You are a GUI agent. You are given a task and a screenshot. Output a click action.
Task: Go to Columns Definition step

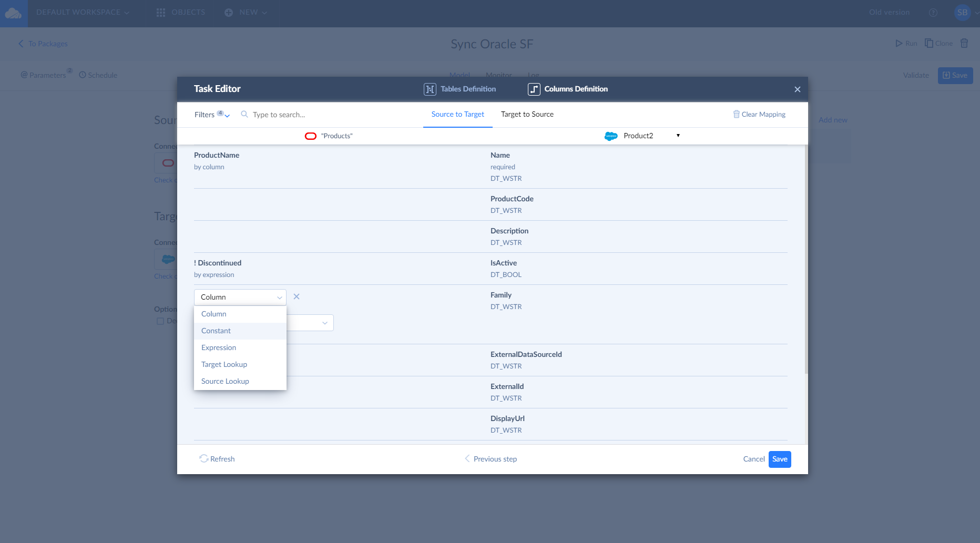(x=568, y=89)
